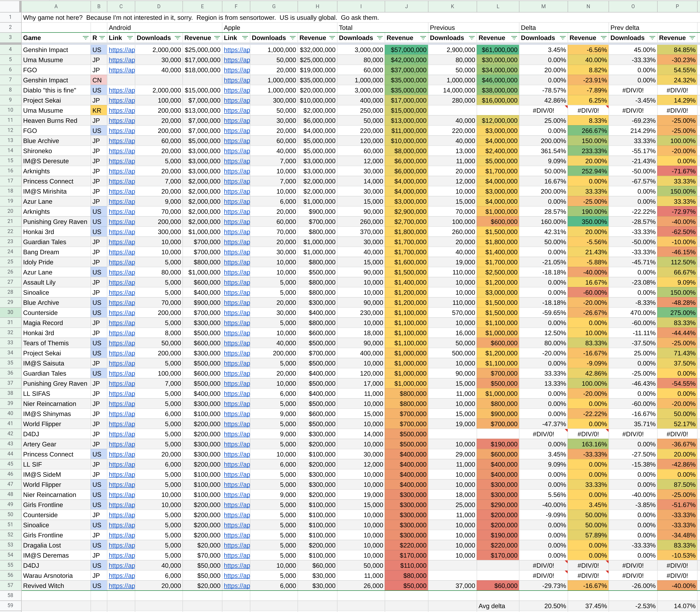Click the filter icon in column D Downloads header
The width and height of the screenshot is (700, 612).
click(177, 38)
